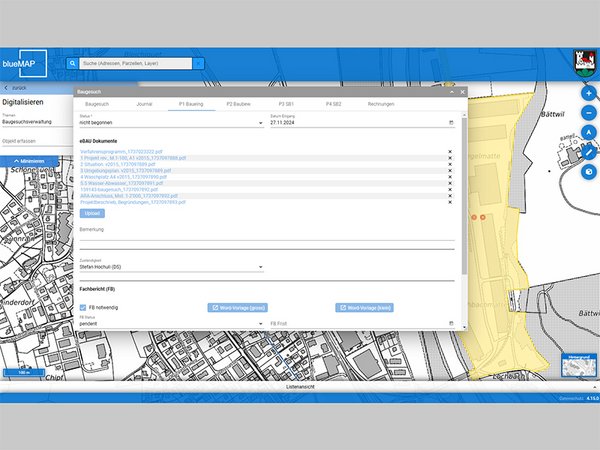Clear the search field with the X
The image size is (600, 450).
tap(198, 64)
